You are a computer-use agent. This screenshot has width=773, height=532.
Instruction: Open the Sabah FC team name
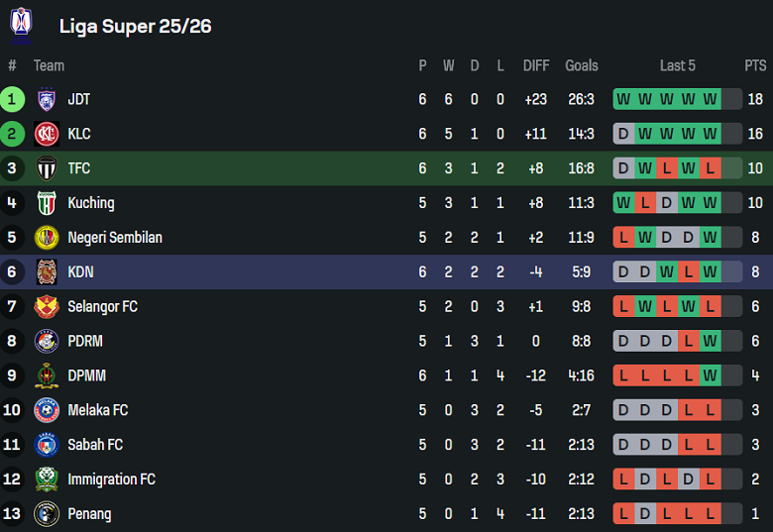(x=95, y=445)
